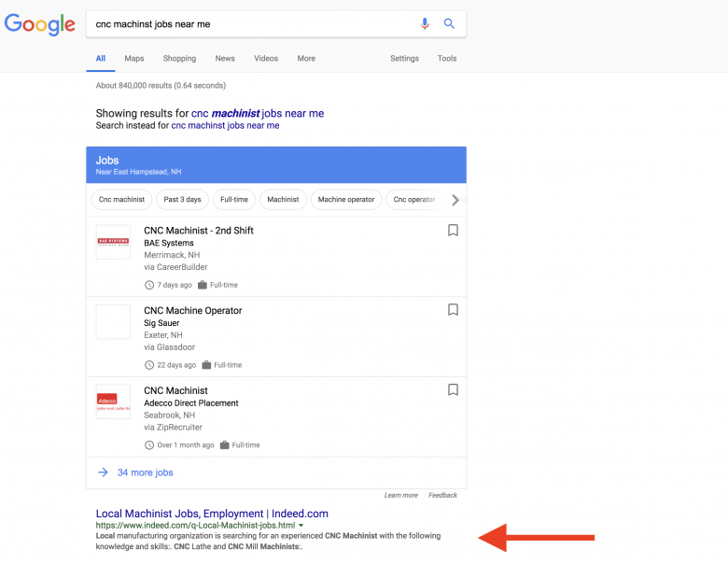Viewport: 728px width, 564px height.
Task: Search instead for cnc machinst jobs near me
Action: click(x=225, y=125)
